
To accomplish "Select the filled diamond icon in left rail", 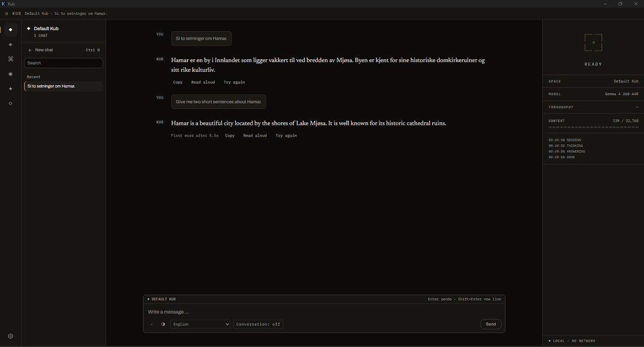I will point(10,30).
